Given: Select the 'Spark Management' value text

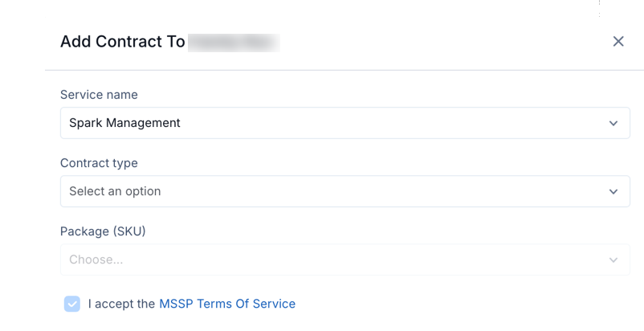Looking at the screenshot, I should coord(124,123).
